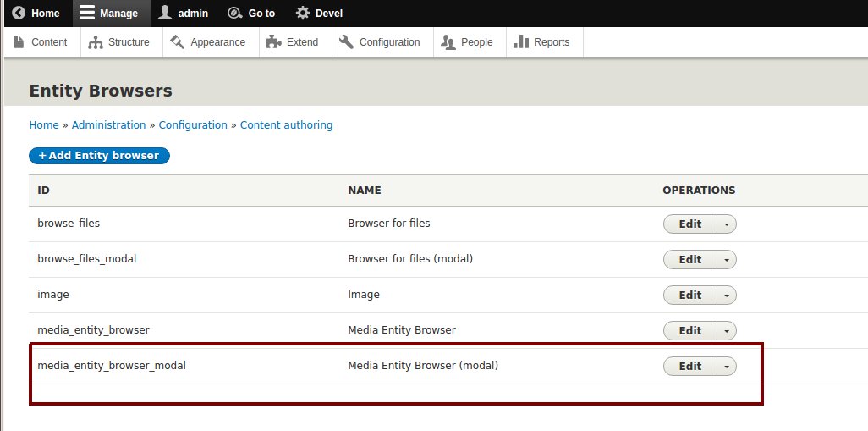Expand operations dropdown for image row
This screenshot has width=868, height=431.
pyautogui.click(x=727, y=296)
